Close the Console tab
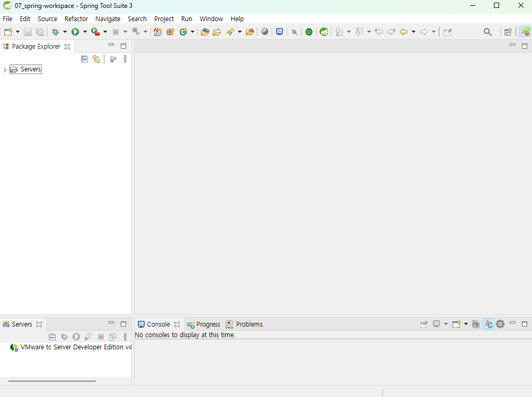The height and width of the screenshot is (397, 532). coord(177,324)
